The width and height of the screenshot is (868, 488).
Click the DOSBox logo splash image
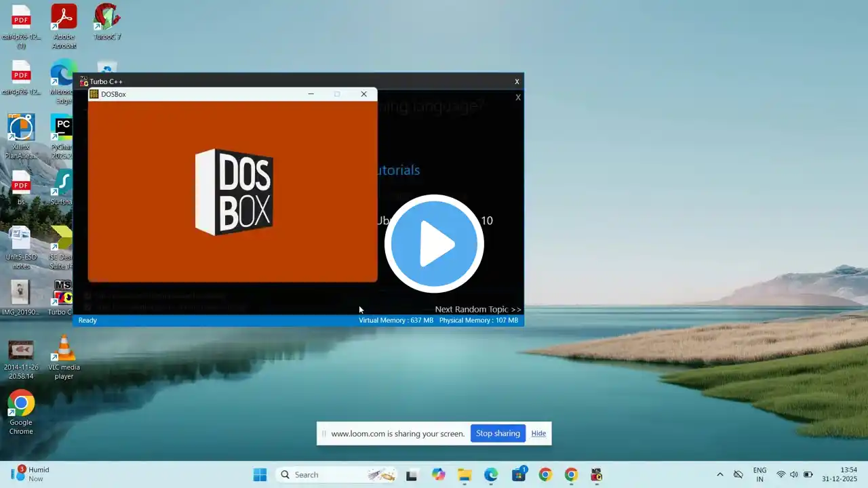[x=234, y=192]
